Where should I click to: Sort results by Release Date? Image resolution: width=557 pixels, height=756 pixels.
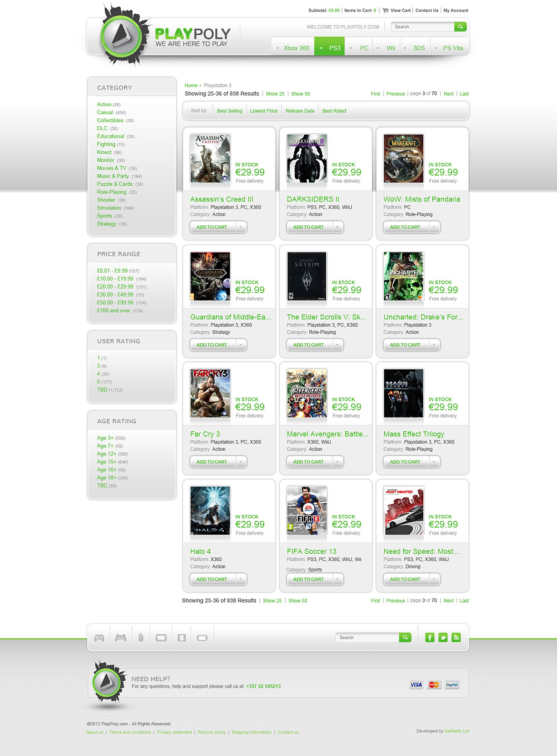[300, 111]
